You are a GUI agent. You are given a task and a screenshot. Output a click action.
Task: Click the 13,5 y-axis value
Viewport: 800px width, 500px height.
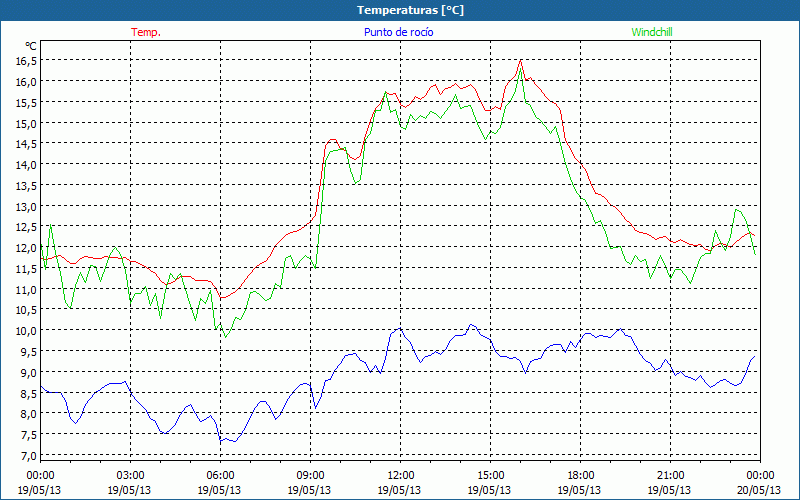(26, 186)
